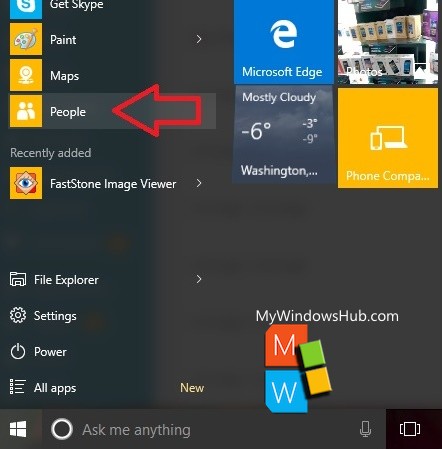The width and height of the screenshot is (442, 449).
Task: Click the Power icon
Action: [18, 352]
